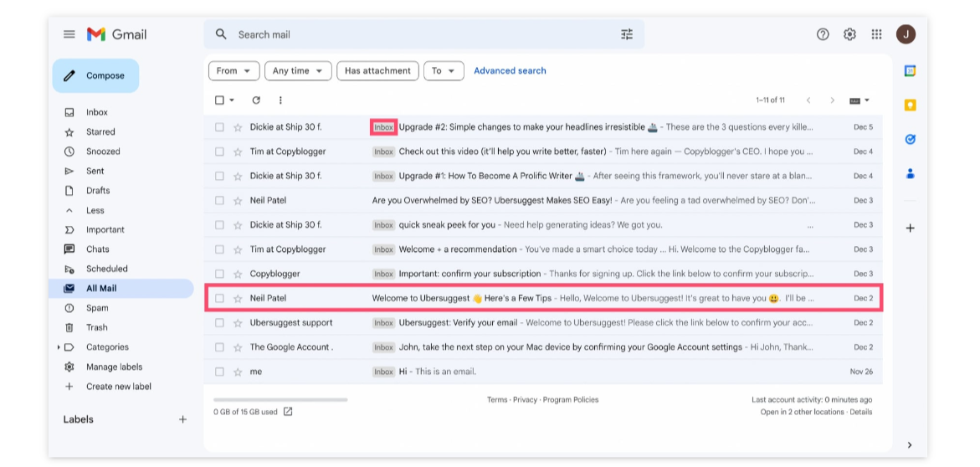This screenshot has width=980, height=467.
Task: Go to newer messages arrow
Action: click(x=808, y=100)
